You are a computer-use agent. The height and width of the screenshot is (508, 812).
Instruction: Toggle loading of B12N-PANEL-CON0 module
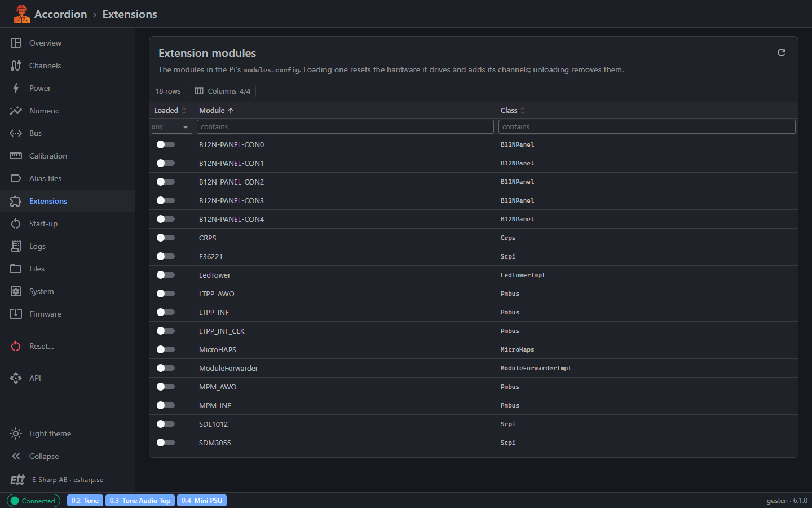point(166,144)
